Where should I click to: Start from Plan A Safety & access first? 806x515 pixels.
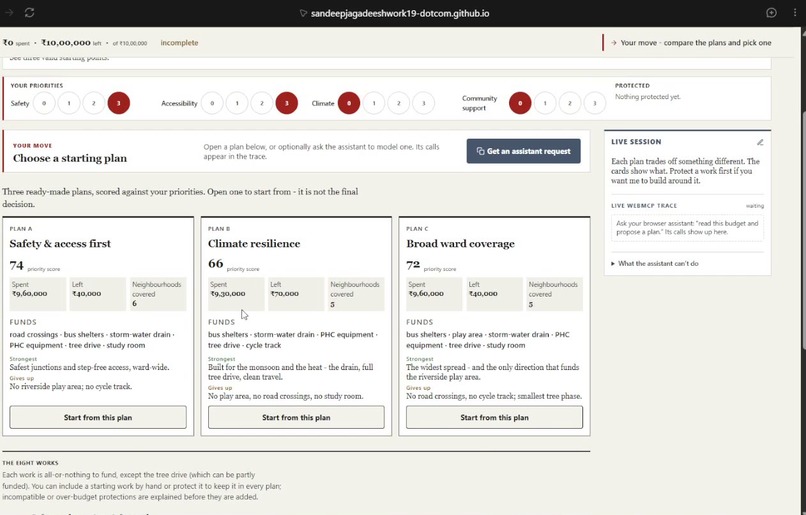[98, 417]
